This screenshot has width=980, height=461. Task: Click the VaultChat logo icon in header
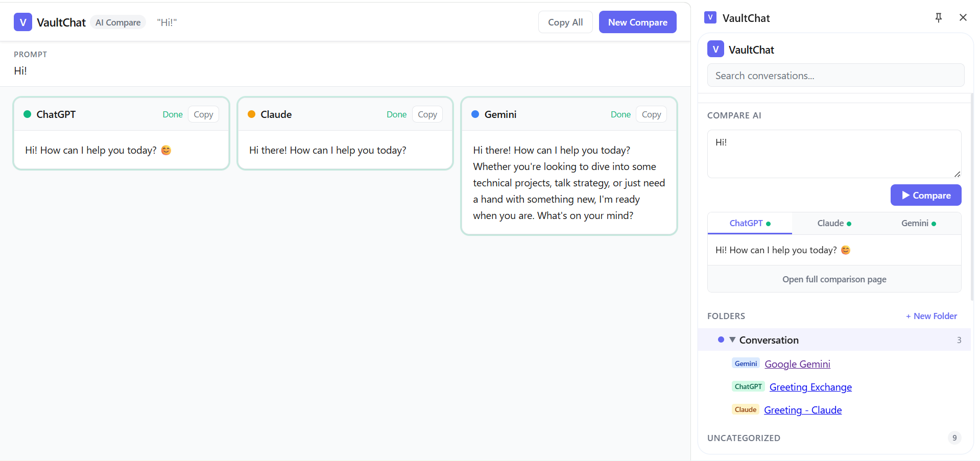click(x=23, y=22)
